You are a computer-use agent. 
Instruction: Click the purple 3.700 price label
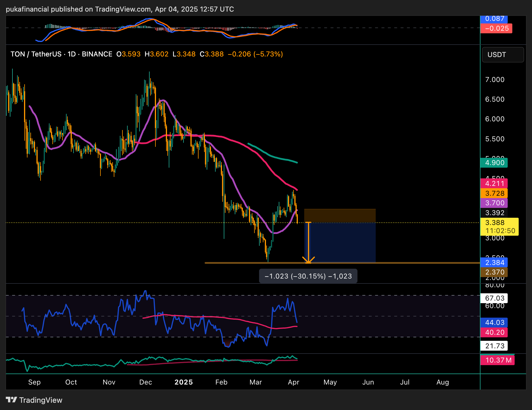pyautogui.click(x=494, y=203)
